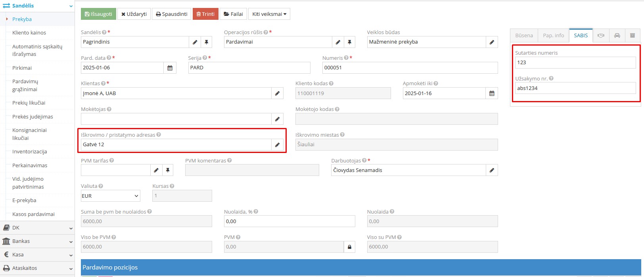This screenshot has width=644, height=277.
Task: Expand the Bankas sidebar section
Action: [x=37, y=241]
